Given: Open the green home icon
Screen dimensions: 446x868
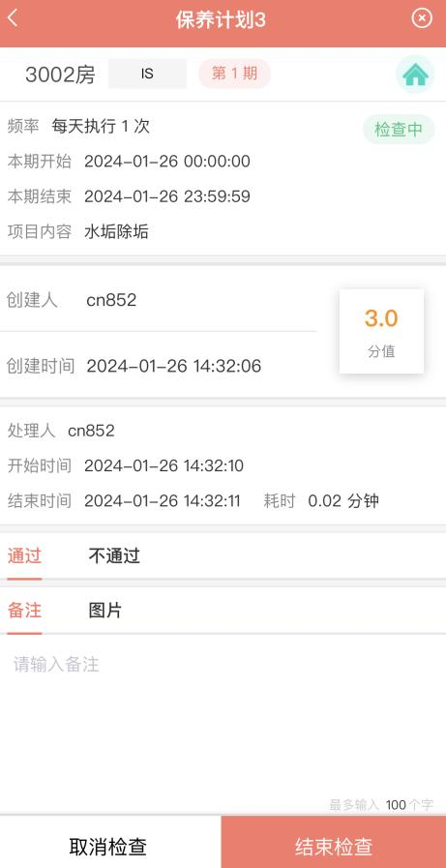Looking at the screenshot, I should tap(415, 75).
